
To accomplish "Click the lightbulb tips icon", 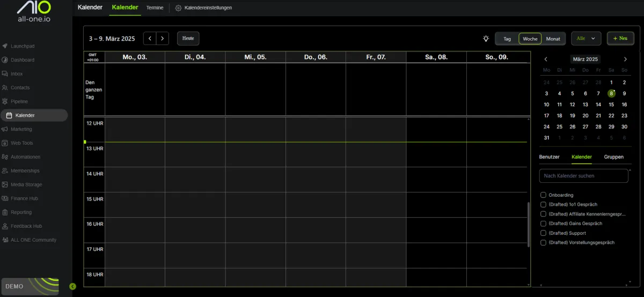I will [x=486, y=39].
